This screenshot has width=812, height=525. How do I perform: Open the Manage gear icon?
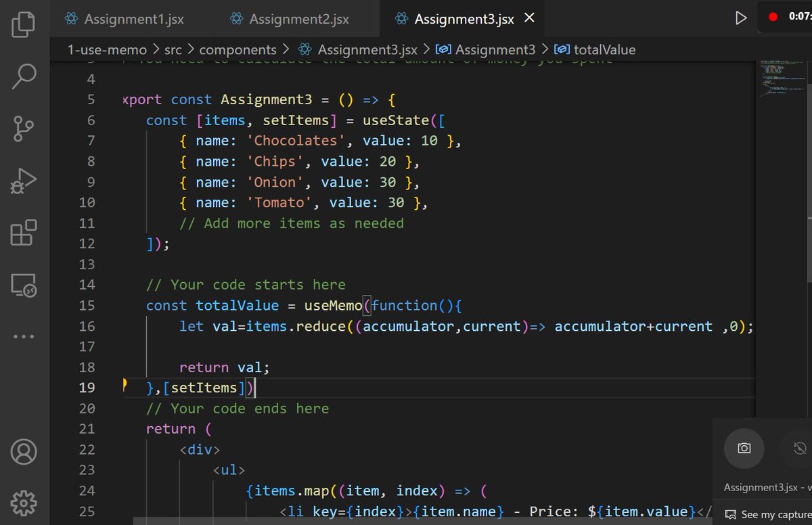coord(24,503)
